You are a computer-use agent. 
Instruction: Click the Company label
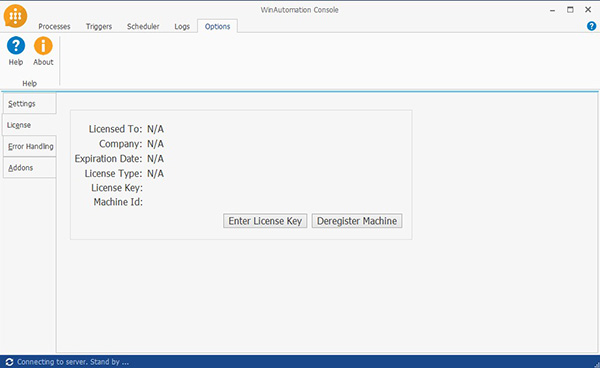pos(121,144)
